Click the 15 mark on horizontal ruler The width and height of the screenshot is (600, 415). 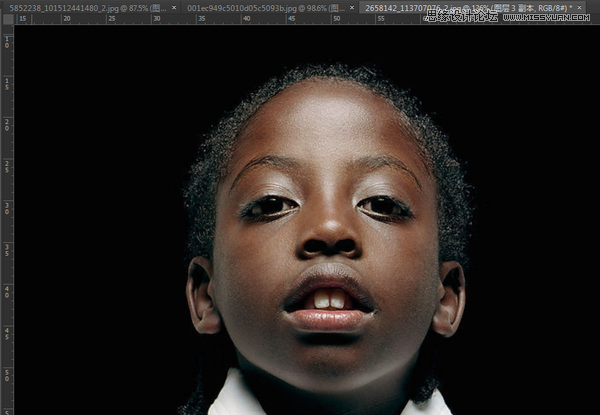pyautogui.click(x=23, y=18)
